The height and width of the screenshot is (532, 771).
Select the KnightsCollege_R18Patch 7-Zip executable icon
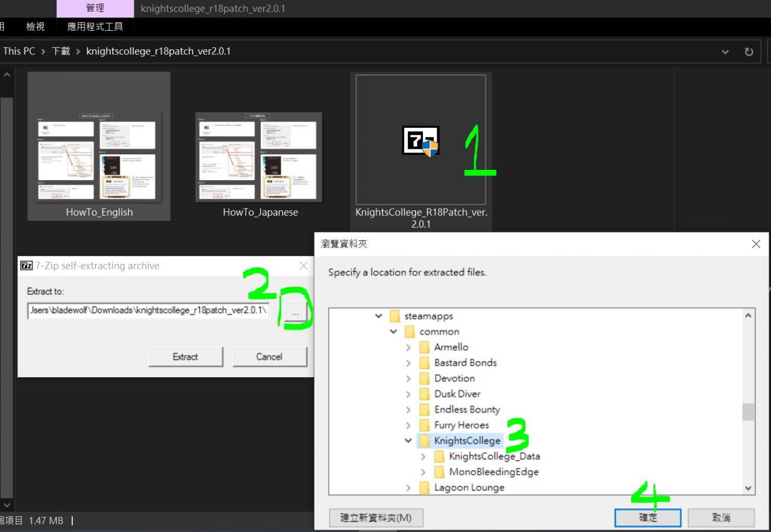420,140
